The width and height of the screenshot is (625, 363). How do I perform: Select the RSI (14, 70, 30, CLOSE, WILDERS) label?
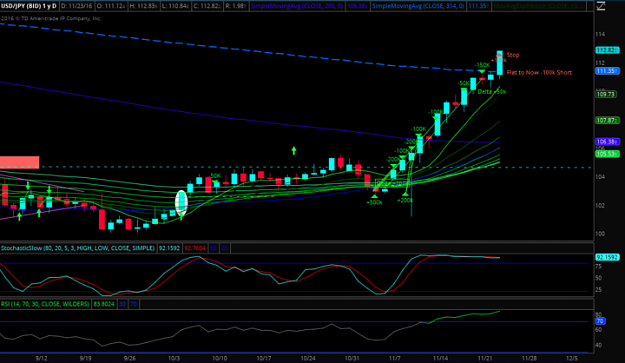45,304
